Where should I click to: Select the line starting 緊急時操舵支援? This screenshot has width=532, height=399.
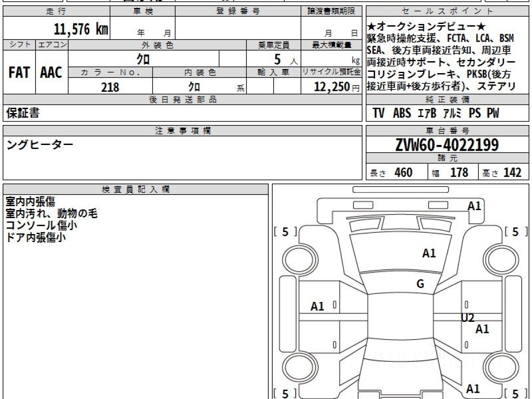(441, 39)
